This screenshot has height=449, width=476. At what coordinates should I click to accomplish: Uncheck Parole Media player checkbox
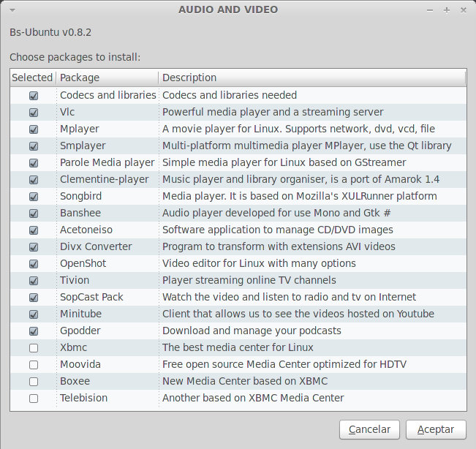(34, 163)
